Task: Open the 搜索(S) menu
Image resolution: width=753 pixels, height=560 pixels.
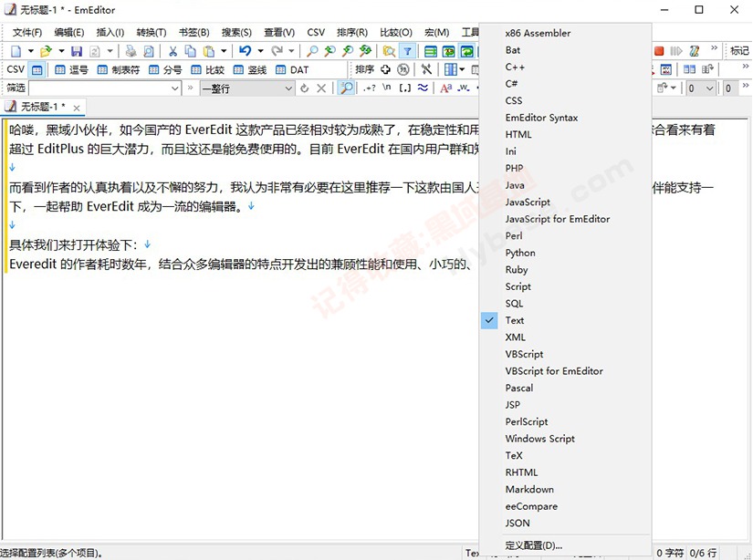Action: pyautogui.click(x=236, y=33)
